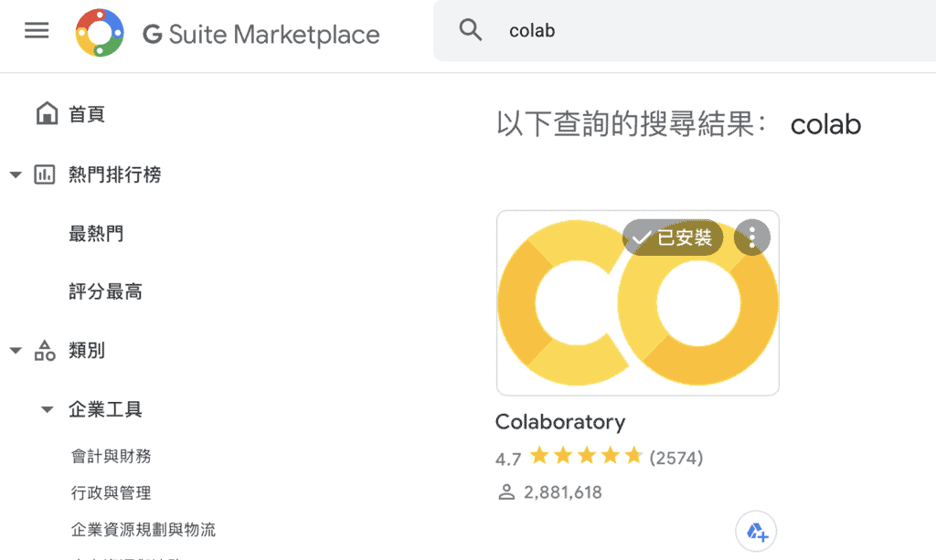Click the search magnifier icon
Screen dimensions: 936x560
click(x=471, y=29)
